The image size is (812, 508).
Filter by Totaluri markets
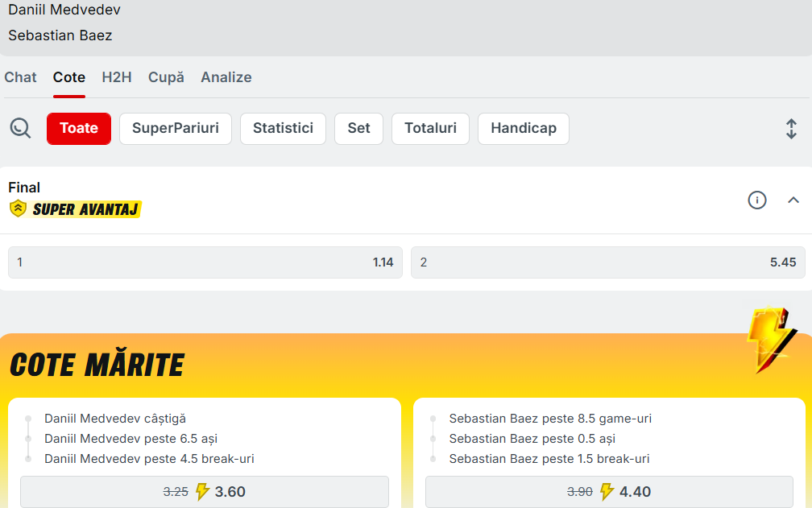point(430,129)
